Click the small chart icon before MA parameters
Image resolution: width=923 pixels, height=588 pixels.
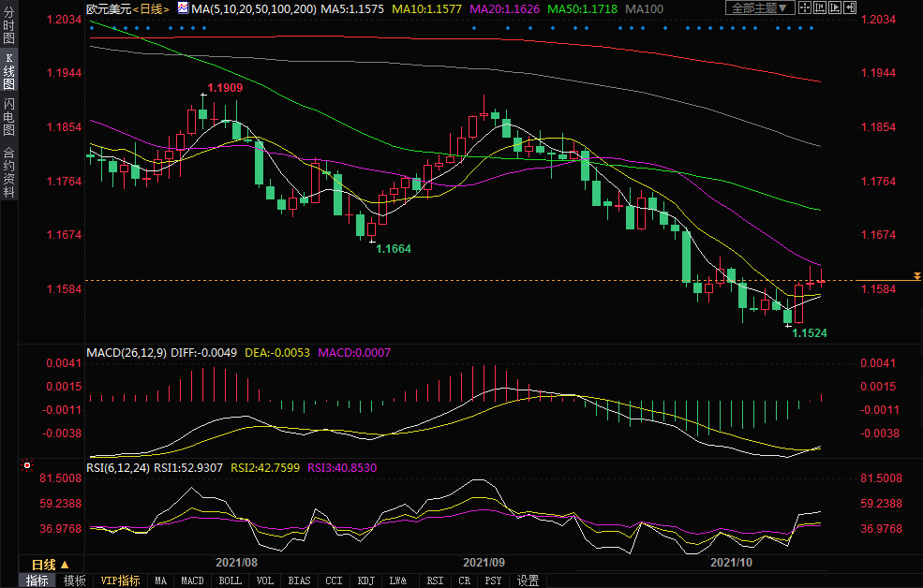pos(183,8)
